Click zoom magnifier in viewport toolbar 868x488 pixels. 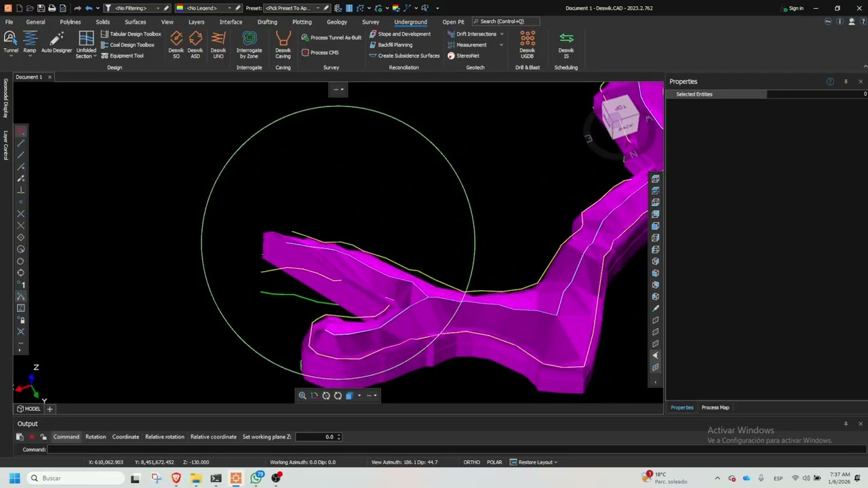(x=302, y=396)
